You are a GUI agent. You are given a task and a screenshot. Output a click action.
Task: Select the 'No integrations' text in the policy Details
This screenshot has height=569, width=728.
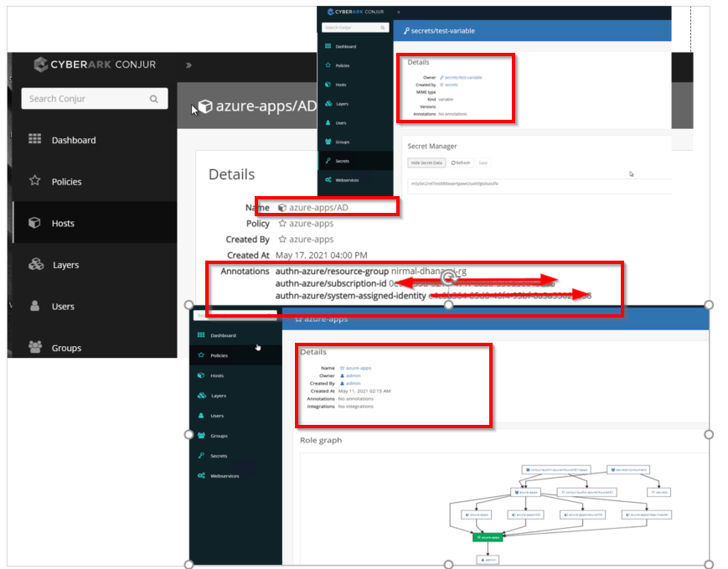[x=356, y=406]
